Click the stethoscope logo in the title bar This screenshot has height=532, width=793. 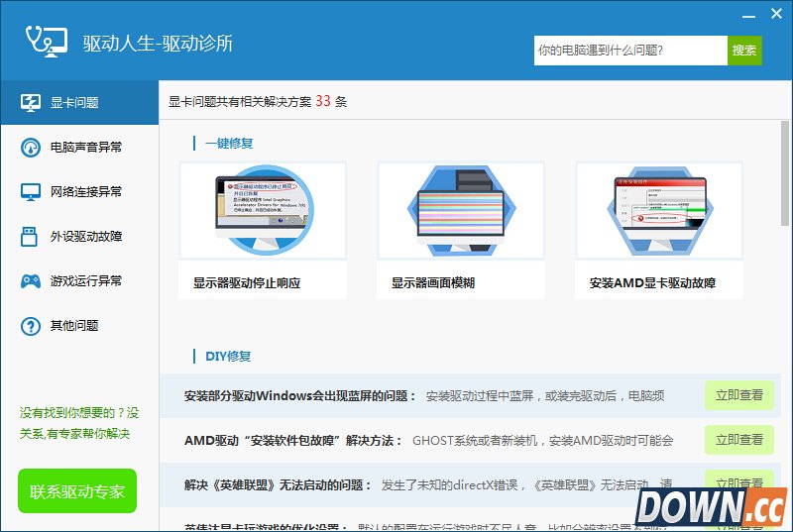[x=46, y=41]
